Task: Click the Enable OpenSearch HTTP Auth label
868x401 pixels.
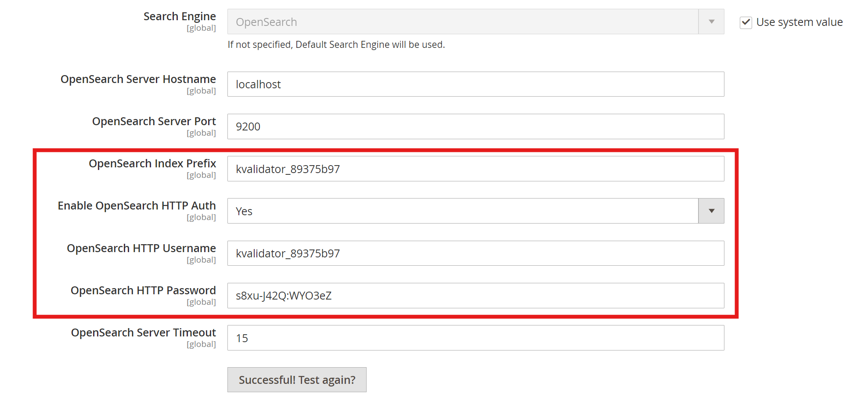Action: click(137, 206)
